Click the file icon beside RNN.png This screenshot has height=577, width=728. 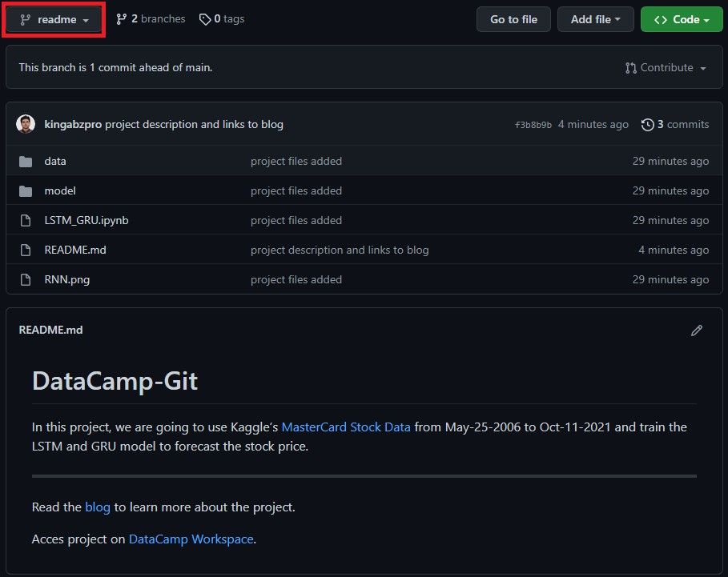tap(26, 279)
